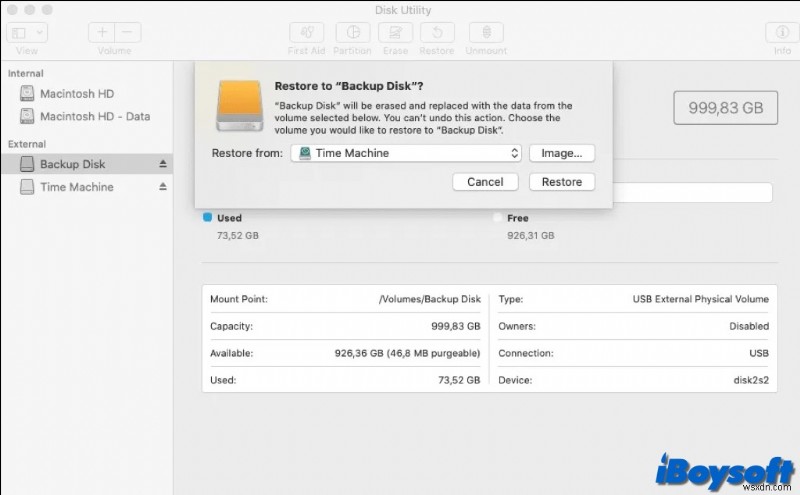Click the Backup Disk drive icon in sidebar
The image size is (800, 495).
point(27,164)
